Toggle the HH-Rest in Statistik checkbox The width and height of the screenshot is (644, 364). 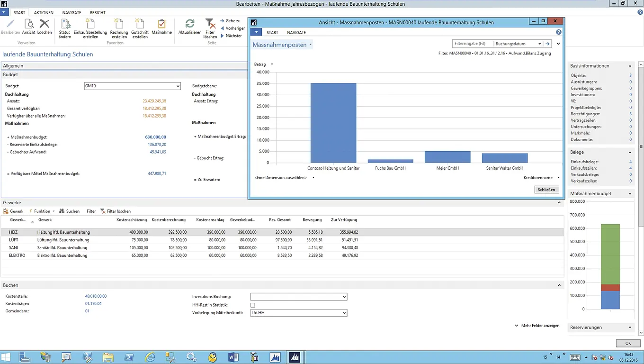click(x=252, y=305)
